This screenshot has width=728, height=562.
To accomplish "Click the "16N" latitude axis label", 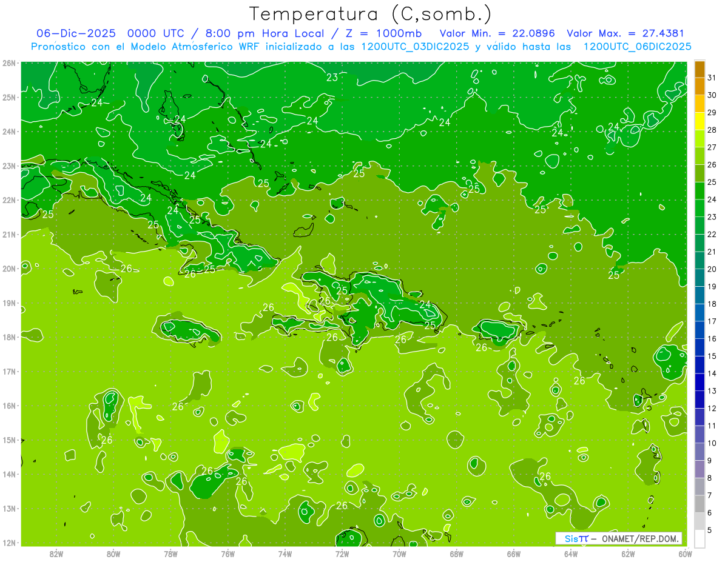I will click(10, 406).
